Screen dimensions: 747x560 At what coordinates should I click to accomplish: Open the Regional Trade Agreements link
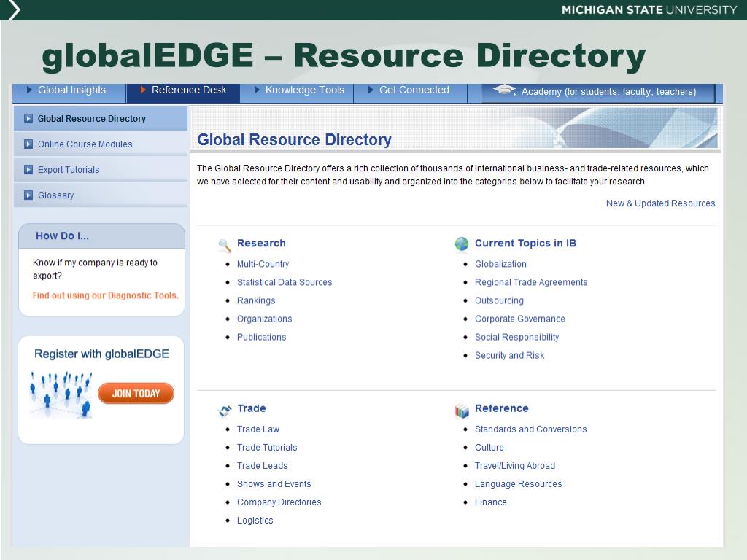(531, 282)
